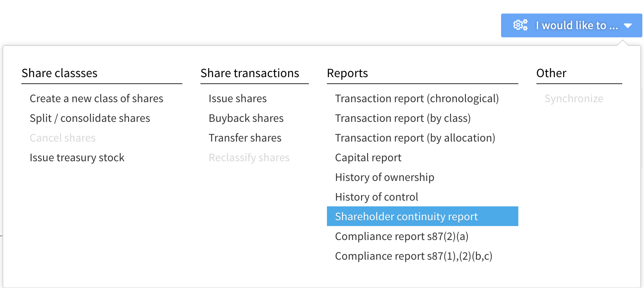Open Transaction report (by allocation)
This screenshot has height=288, width=644.
coord(415,138)
